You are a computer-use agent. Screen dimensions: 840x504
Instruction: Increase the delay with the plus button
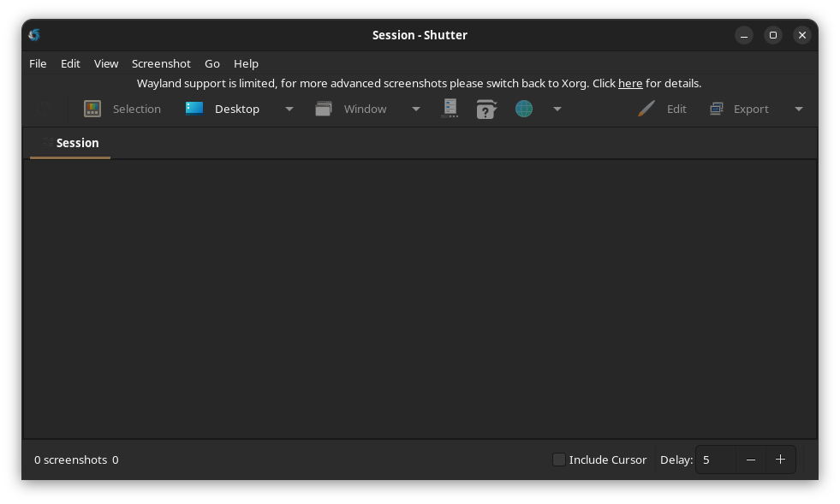tap(780, 460)
